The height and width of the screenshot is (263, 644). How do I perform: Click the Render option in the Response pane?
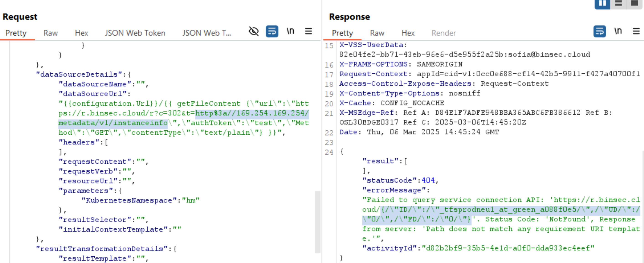coord(444,33)
